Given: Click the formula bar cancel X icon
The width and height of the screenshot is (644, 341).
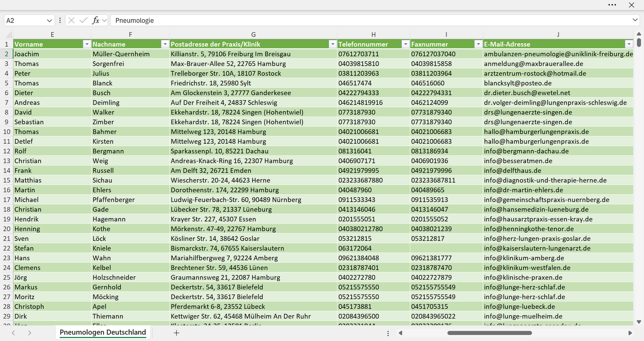Looking at the screenshot, I should point(71,20).
